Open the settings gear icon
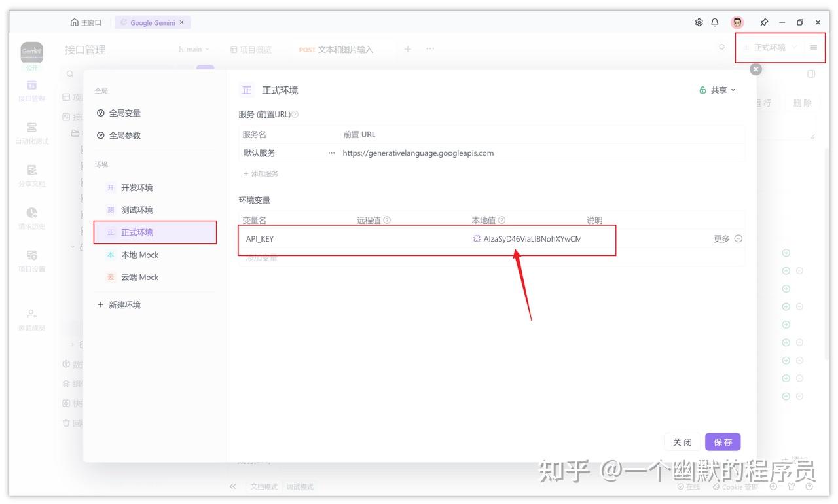The image size is (838, 504). coord(699,22)
